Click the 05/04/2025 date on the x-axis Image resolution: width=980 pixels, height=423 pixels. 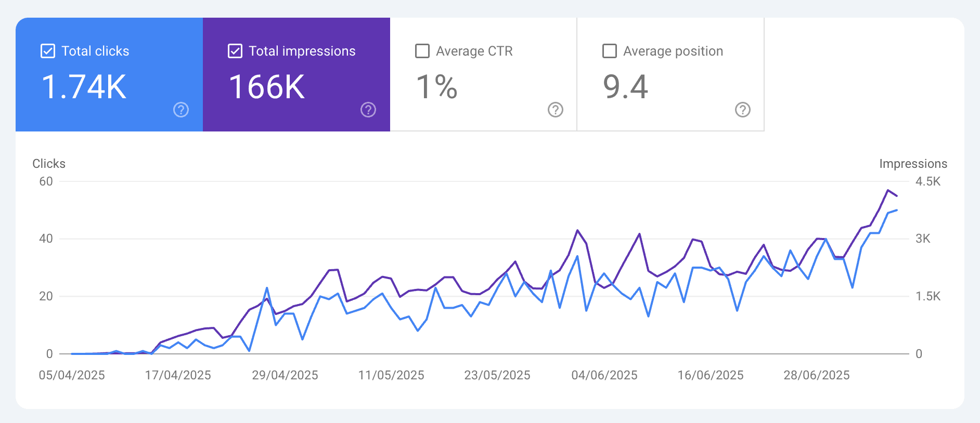click(72, 375)
